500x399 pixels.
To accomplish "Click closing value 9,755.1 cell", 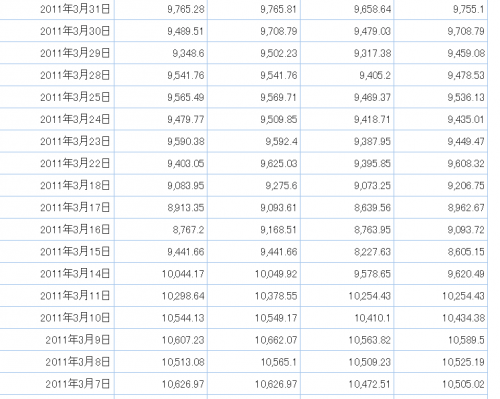I will [x=441, y=9].
